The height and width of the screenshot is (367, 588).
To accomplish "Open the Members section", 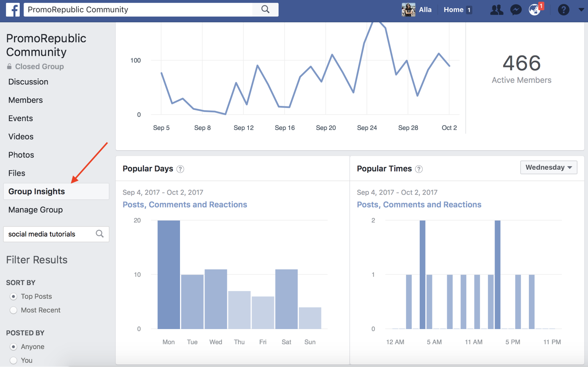I will click(26, 100).
